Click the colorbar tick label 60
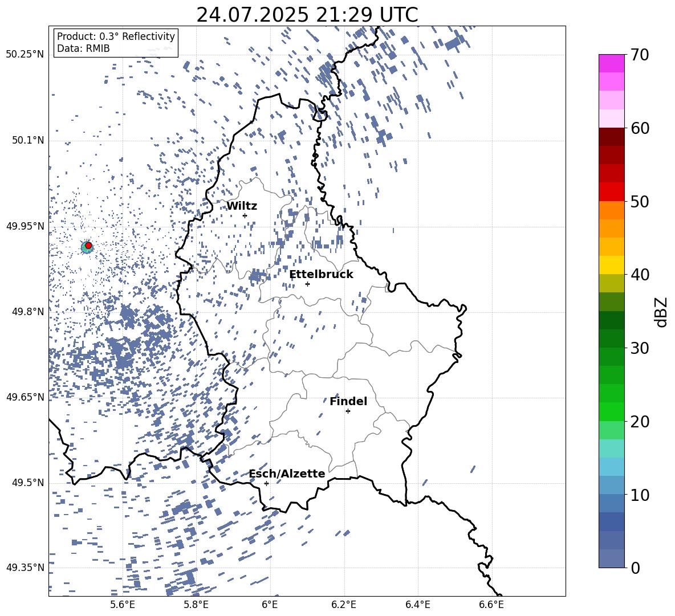 640,128
